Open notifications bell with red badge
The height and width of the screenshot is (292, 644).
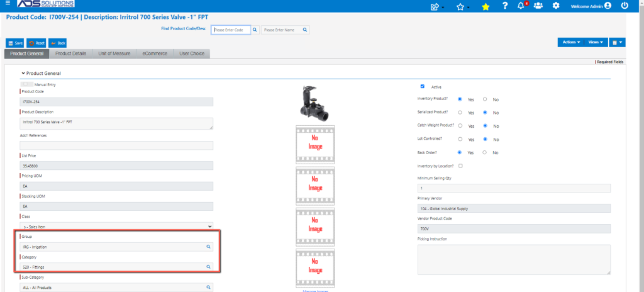(522, 5)
